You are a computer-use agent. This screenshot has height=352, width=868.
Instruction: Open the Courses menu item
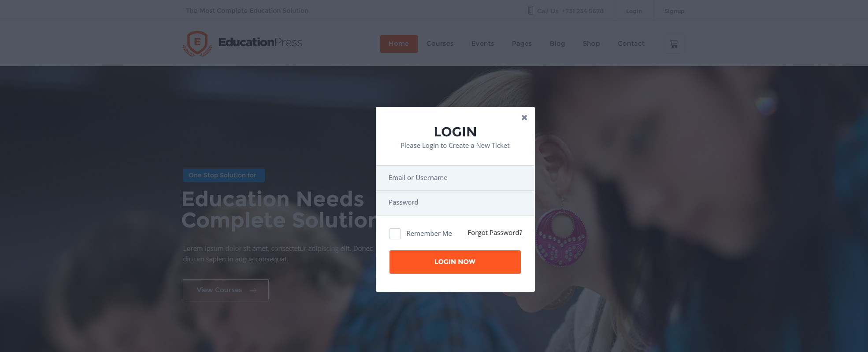pyautogui.click(x=440, y=44)
